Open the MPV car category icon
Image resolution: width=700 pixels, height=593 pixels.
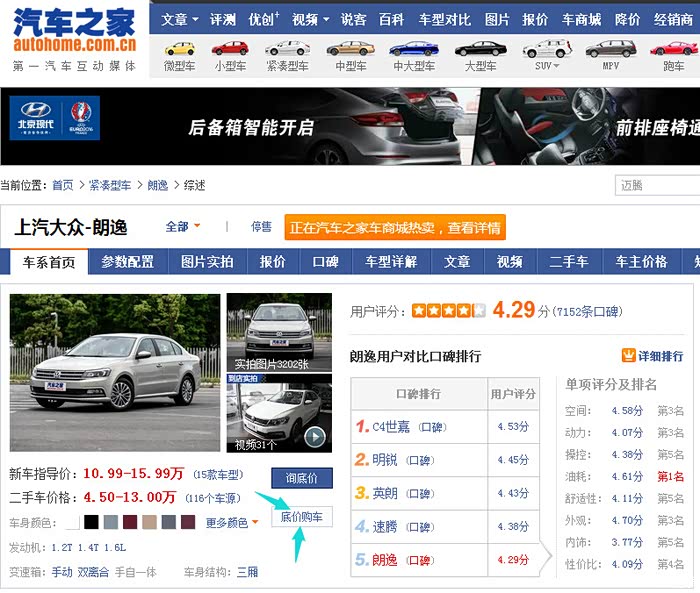(610, 49)
